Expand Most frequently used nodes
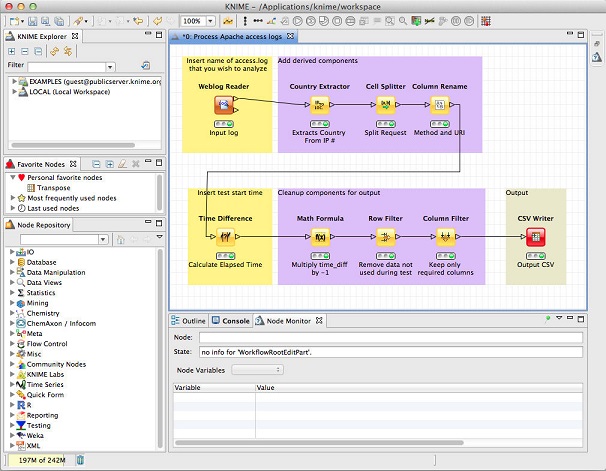606x471 pixels. 13,198
